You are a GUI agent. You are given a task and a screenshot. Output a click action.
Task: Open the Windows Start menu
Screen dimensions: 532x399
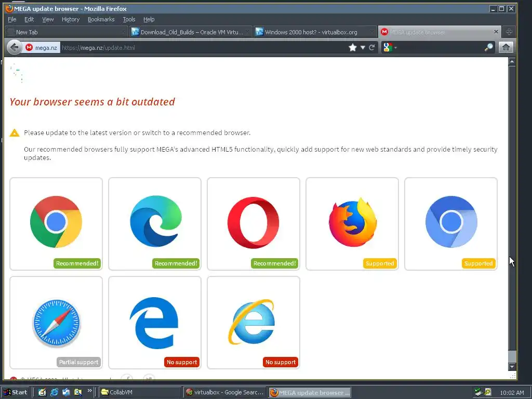(x=16, y=392)
